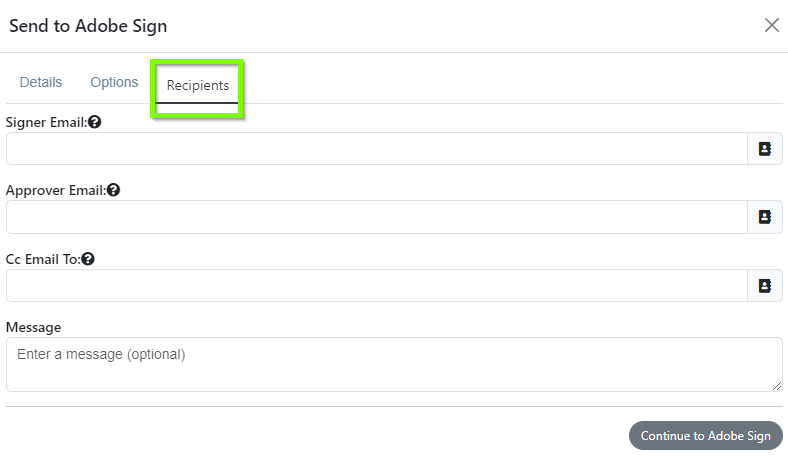Show help for Signer Email field
Viewport: 788px width, 461px height.
(94, 122)
